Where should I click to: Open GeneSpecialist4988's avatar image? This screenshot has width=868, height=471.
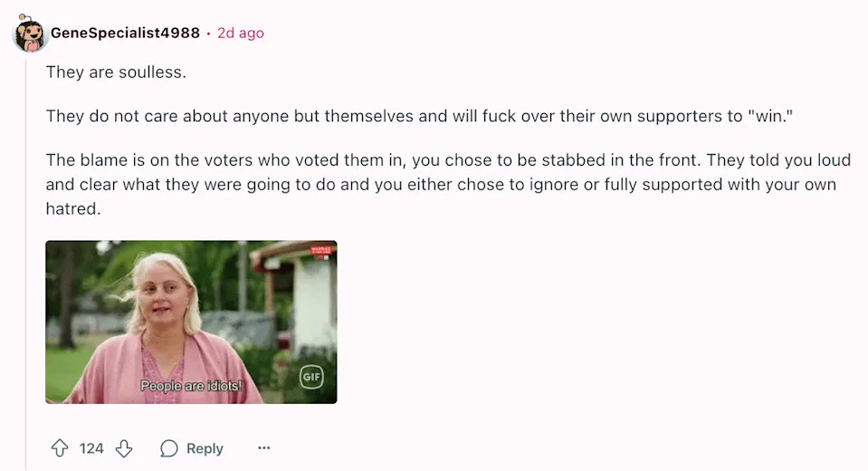(29, 34)
